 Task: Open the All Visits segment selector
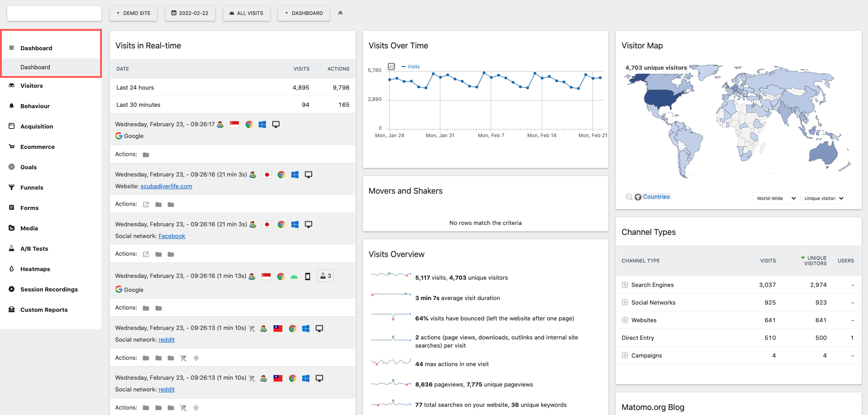tap(246, 13)
